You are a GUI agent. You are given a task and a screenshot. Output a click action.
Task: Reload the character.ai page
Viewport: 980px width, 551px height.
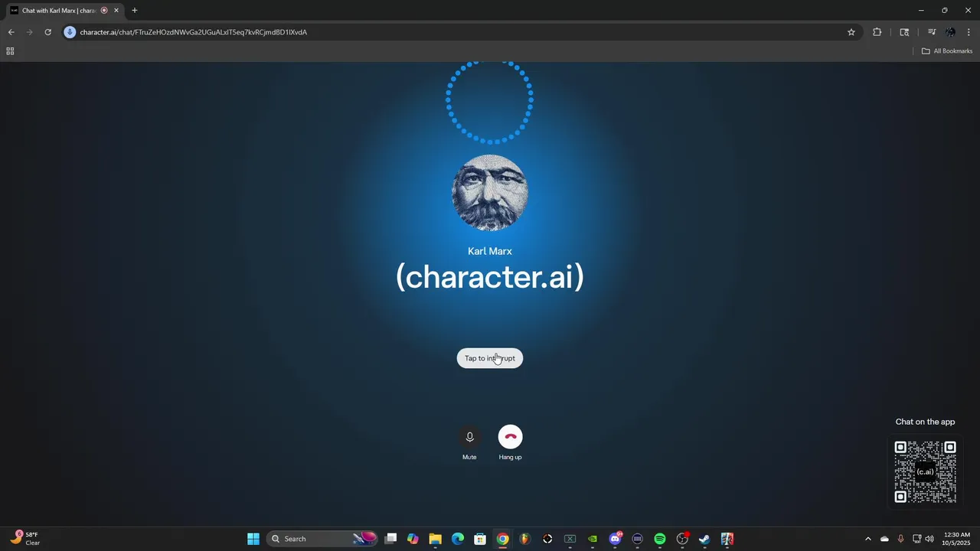tap(47, 32)
